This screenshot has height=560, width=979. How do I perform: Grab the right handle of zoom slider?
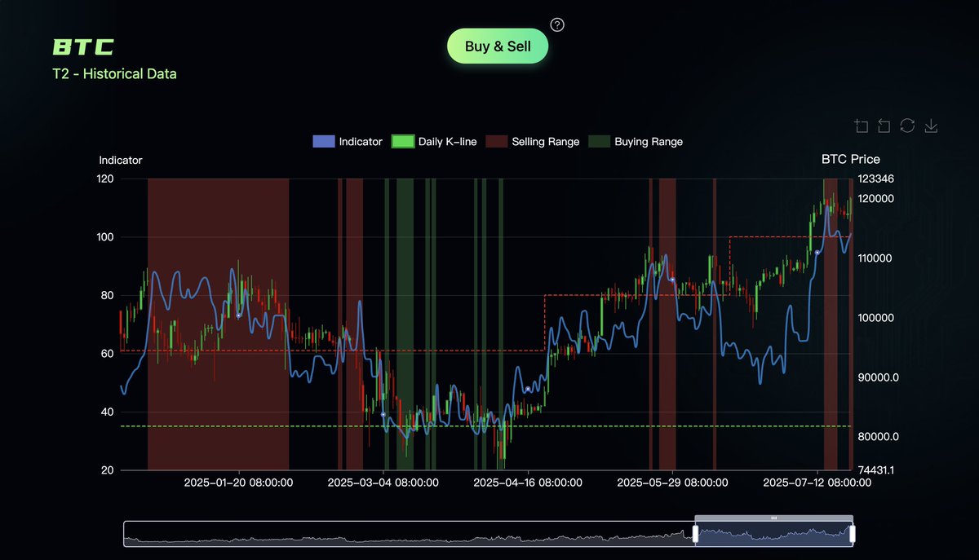point(853,534)
